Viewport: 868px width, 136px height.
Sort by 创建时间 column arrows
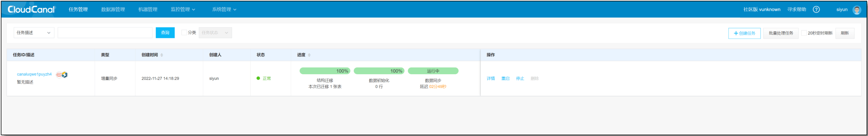point(162,55)
